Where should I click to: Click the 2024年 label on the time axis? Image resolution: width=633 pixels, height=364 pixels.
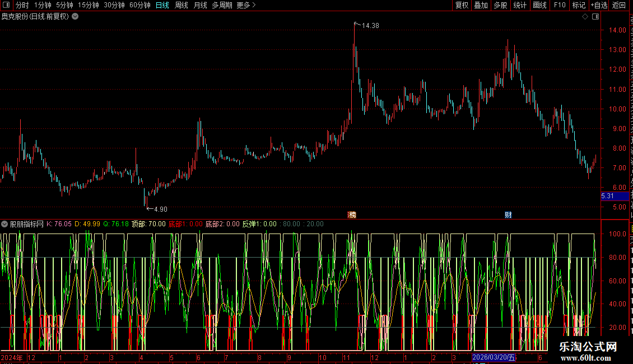coord(12,357)
